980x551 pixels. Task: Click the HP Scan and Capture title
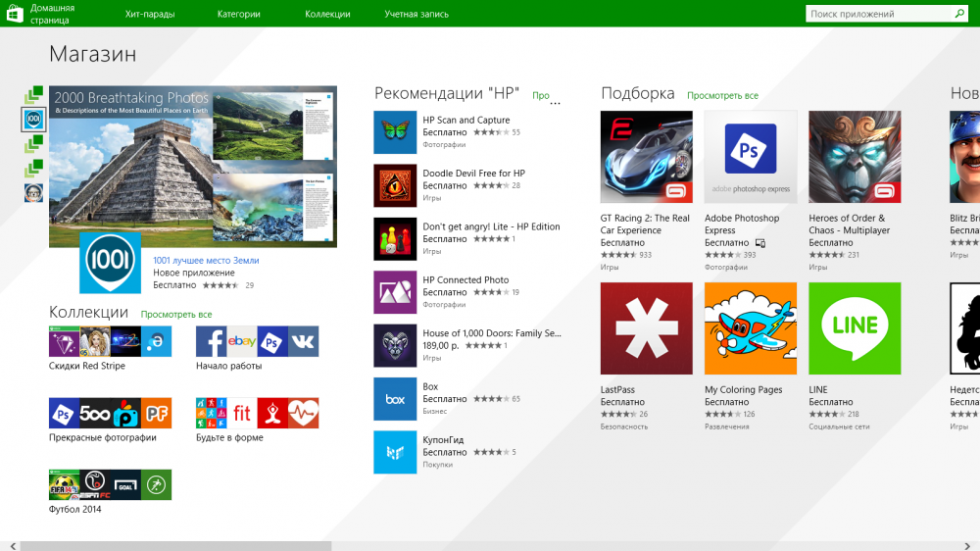466,120
